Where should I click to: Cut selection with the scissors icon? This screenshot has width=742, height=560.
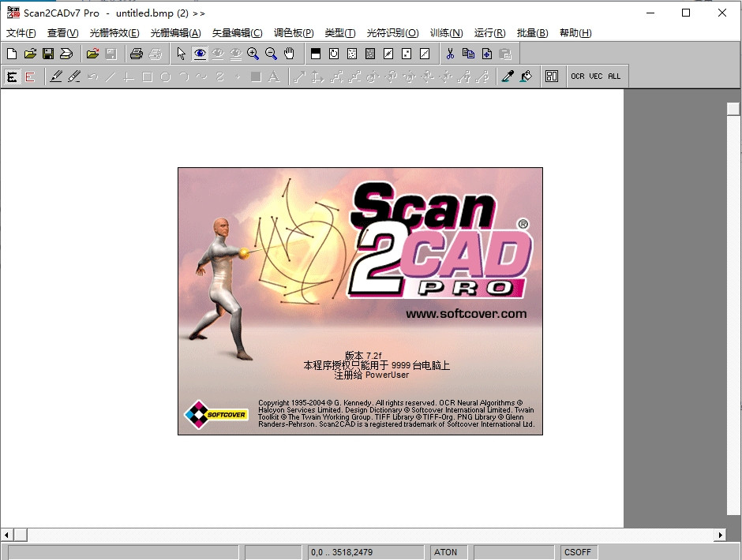pos(450,54)
